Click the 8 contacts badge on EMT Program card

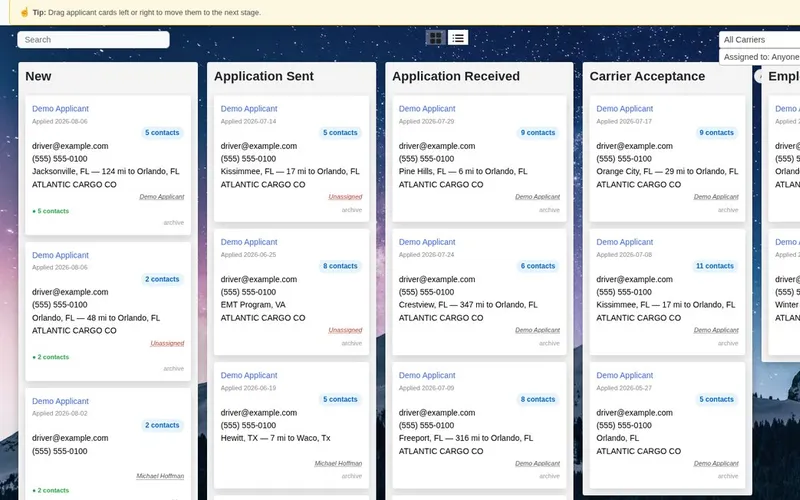340,266
